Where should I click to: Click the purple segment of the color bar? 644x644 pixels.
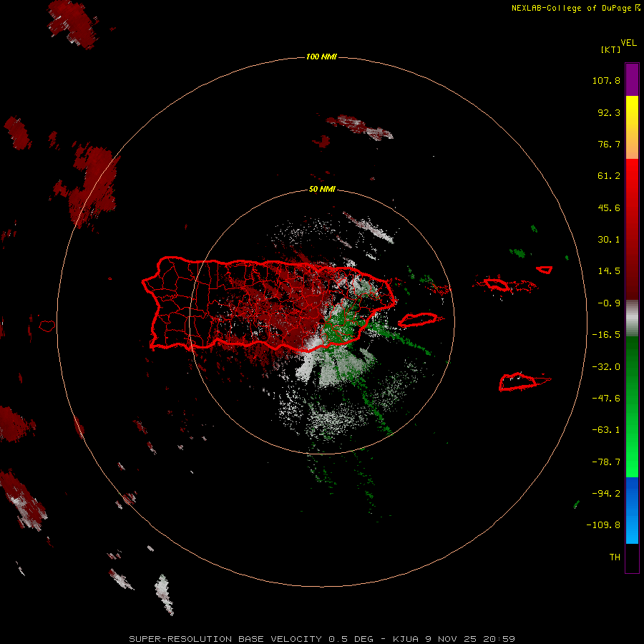[632, 79]
